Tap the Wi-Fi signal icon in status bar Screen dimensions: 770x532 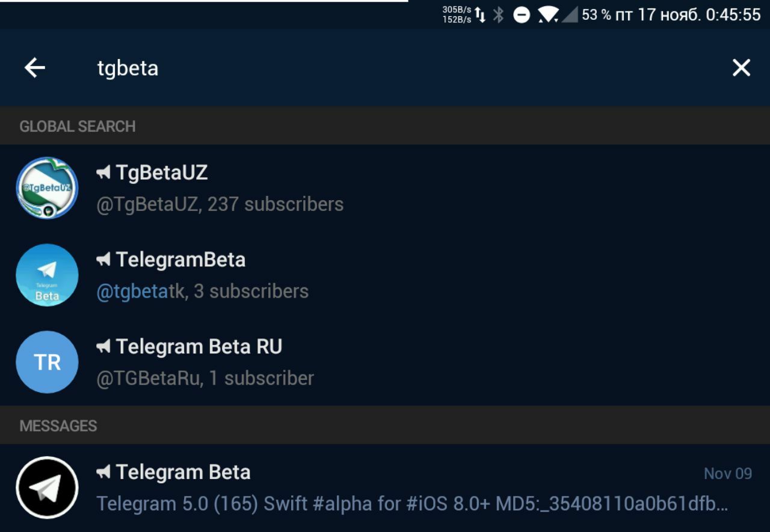[x=547, y=15]
